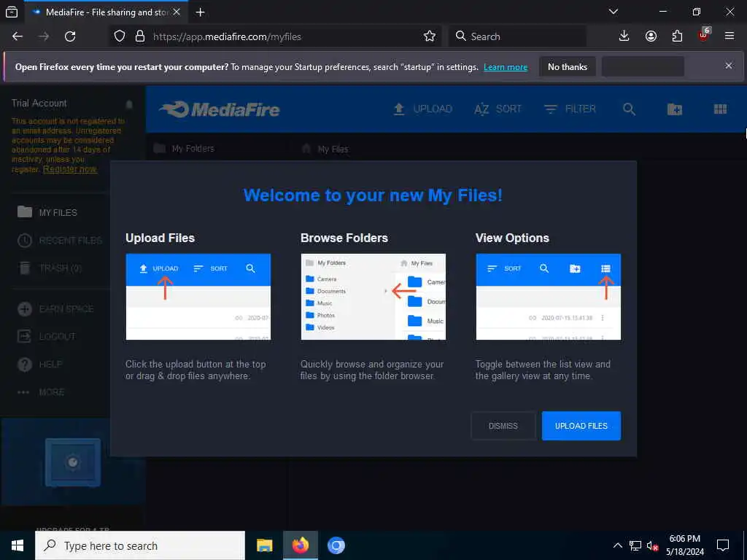Click the magnifier search icon in MediaFire header

click(x=629, y=109)
